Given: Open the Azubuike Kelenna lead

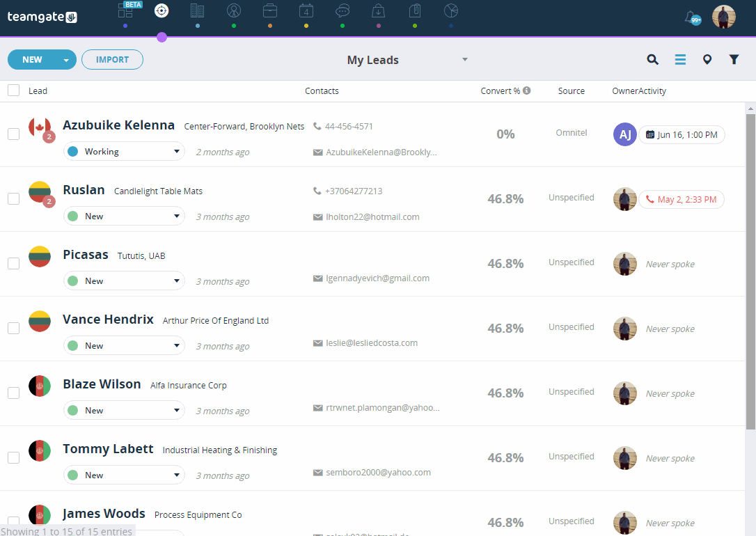Looking at the screenshot, I should [118, 125].
